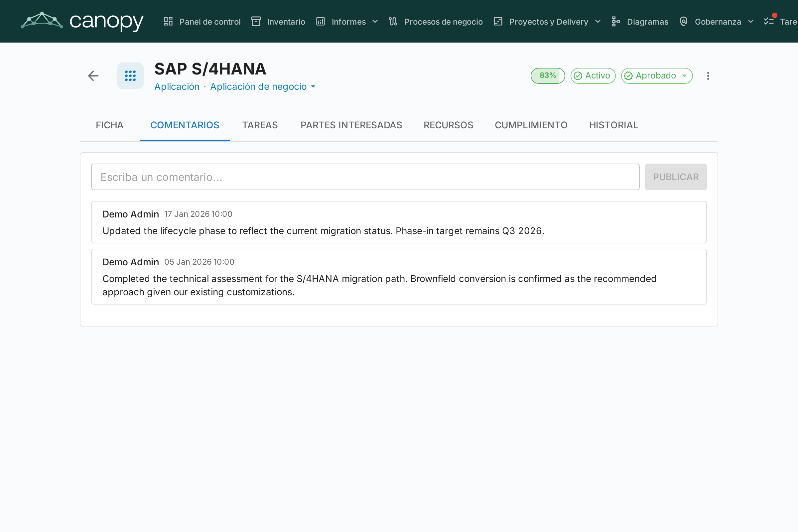Screen dimensions: 798x532
Task: Open the PARTES INTERESADAS tab
Action: tap(351, 125)
